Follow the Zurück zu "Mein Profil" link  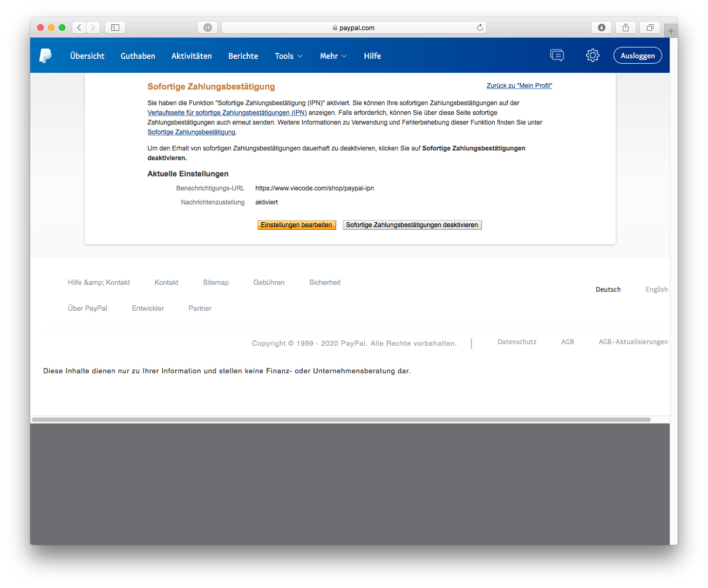519,86
